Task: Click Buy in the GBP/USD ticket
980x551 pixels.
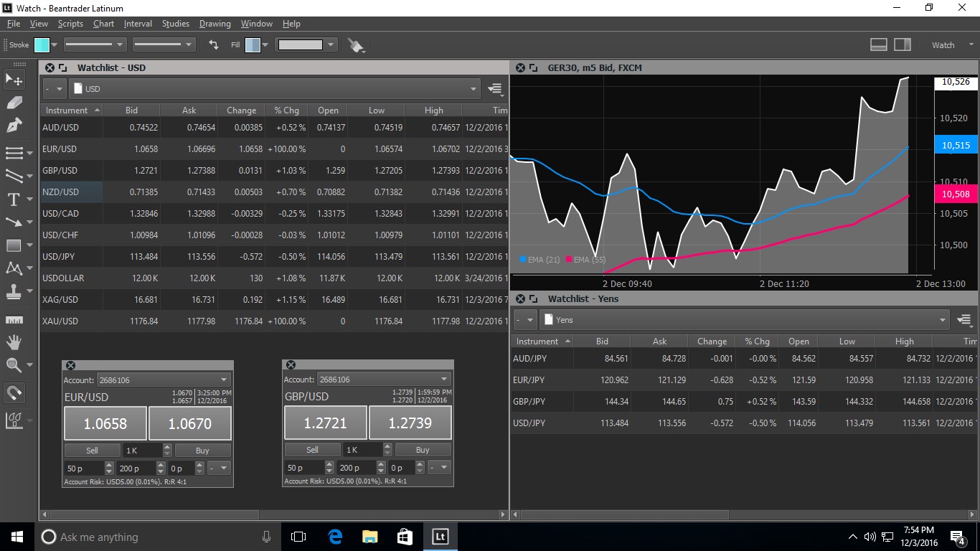Action: (x=423, y=451)
